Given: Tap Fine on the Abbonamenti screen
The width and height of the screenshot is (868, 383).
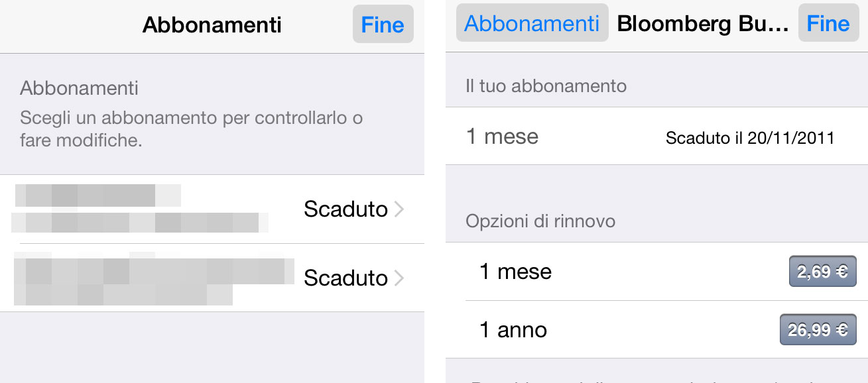Looking at the screenshot, I should pos(383,23).
